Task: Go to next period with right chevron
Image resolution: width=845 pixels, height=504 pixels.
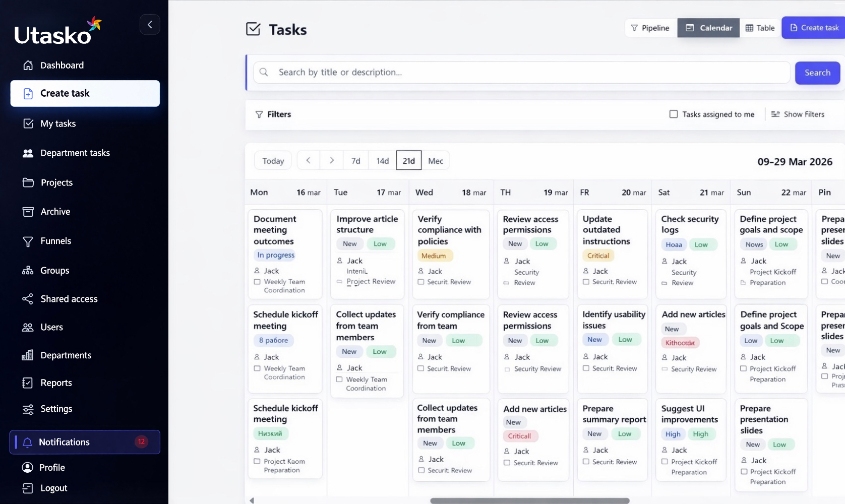Action: pyautogui.click(x=331, y=160)
